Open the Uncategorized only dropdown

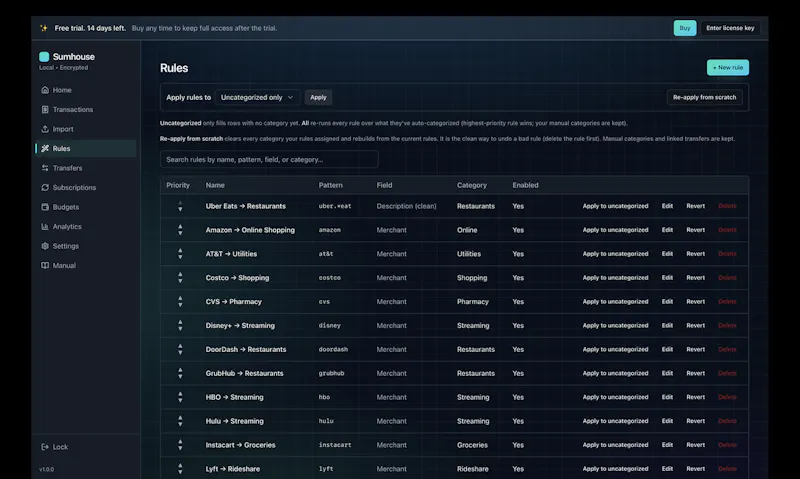click(x=257, y=97)
